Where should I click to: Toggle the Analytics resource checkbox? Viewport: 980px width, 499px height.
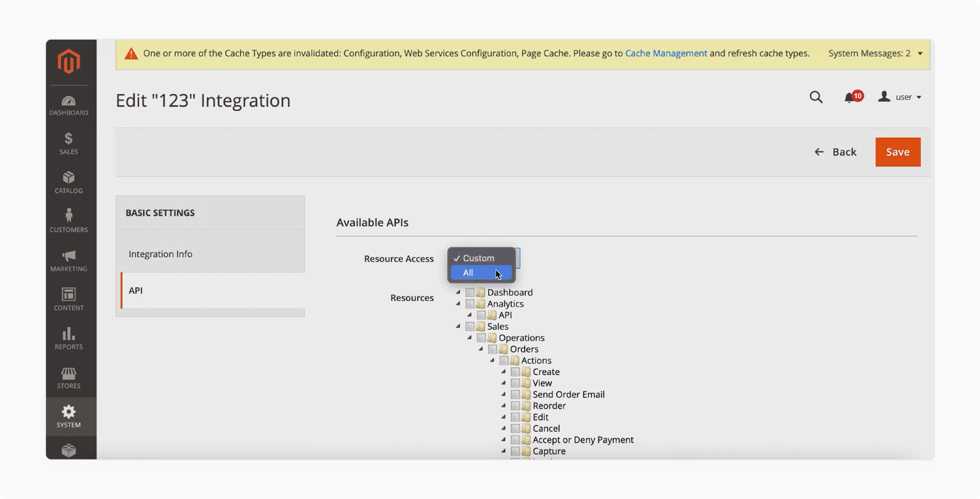click(x=469, y=304)
